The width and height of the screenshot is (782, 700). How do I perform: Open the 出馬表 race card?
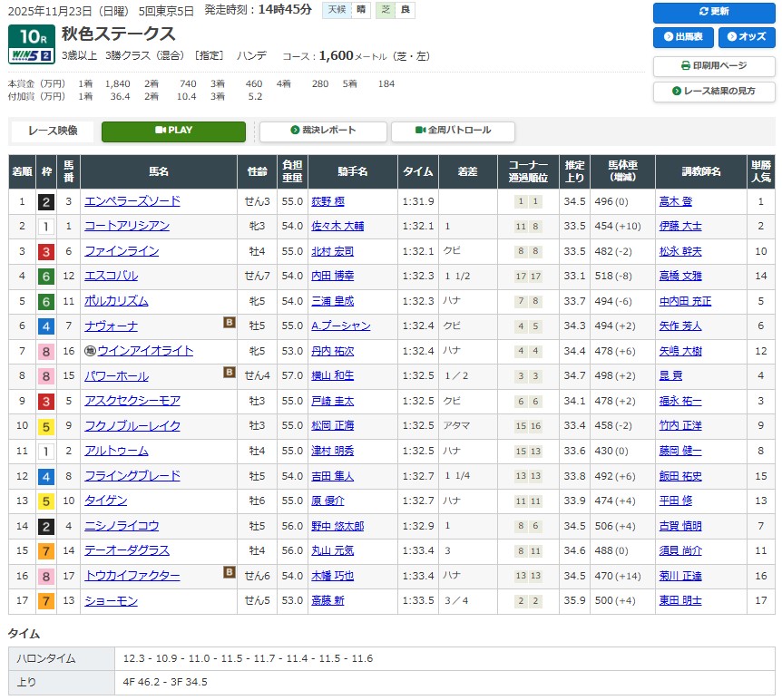point(683,37)
